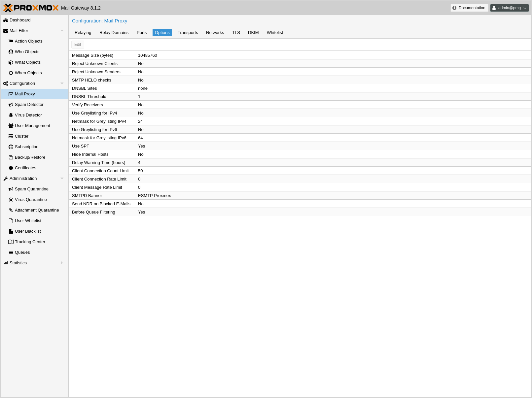Screen dimensions: 532x398
Task: Switch to the Relay Domains tab
Action: click(x=114, y=33)
